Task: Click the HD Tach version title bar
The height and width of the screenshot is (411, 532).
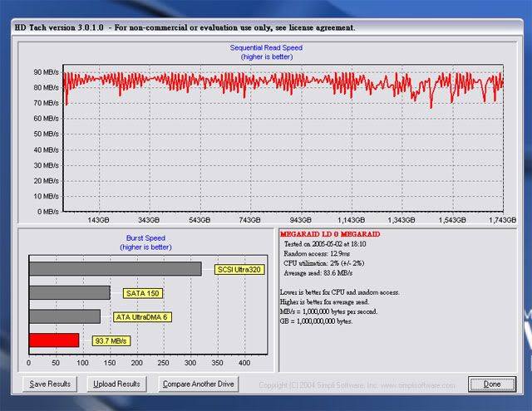Action: tap(185, 27)
